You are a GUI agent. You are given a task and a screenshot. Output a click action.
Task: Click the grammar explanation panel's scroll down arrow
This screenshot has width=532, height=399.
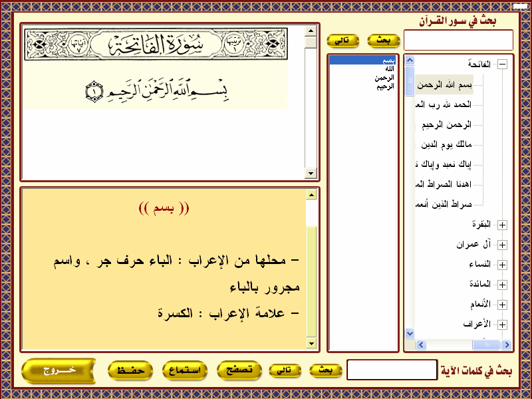point(311,344)
